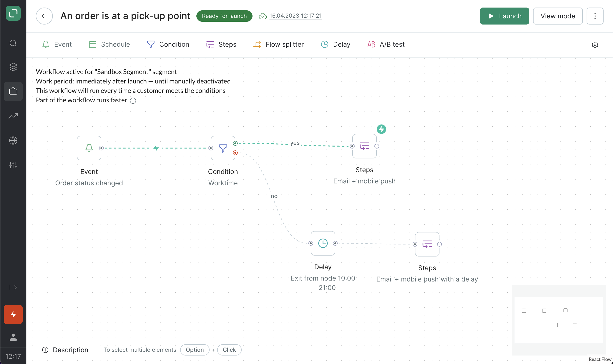Image resolution: width=613 pixels, height=364 pixels.
Task: Click the red lightning bolt sidebar button
Action: point(13,314)
